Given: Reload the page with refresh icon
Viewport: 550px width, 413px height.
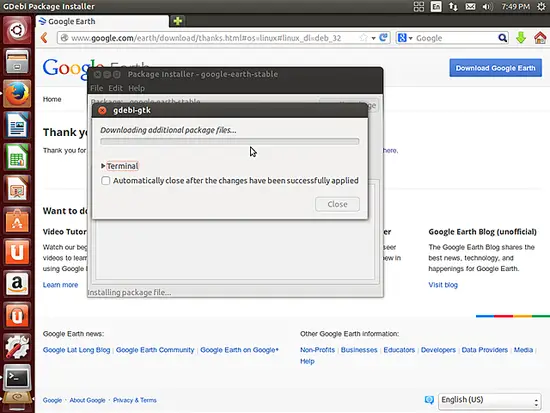Looking at the screenshot, I should click(384, 37).
